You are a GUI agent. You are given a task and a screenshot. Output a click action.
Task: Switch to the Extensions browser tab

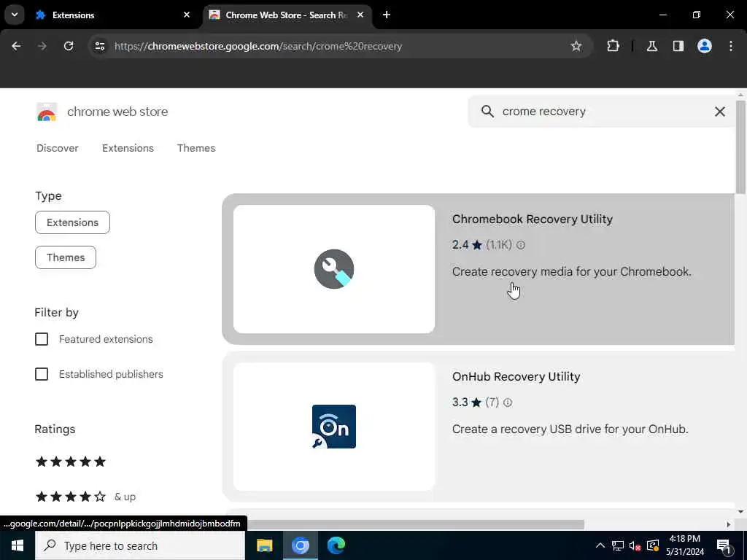(x=112, y=15)
